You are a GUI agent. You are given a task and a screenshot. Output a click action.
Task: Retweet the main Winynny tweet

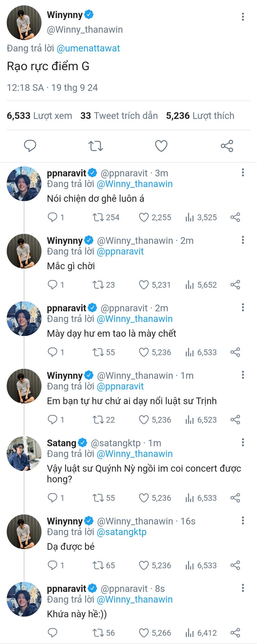click(x=95, y=146)
